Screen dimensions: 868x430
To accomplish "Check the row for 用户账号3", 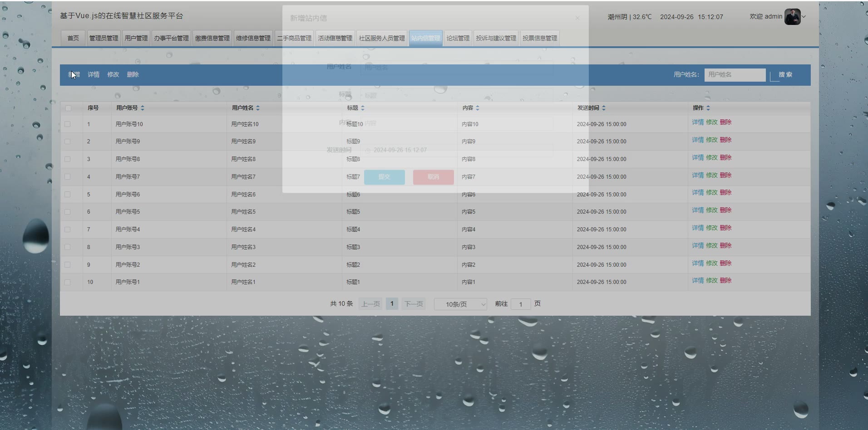I will pyautogui.click(x=68, y=247).
